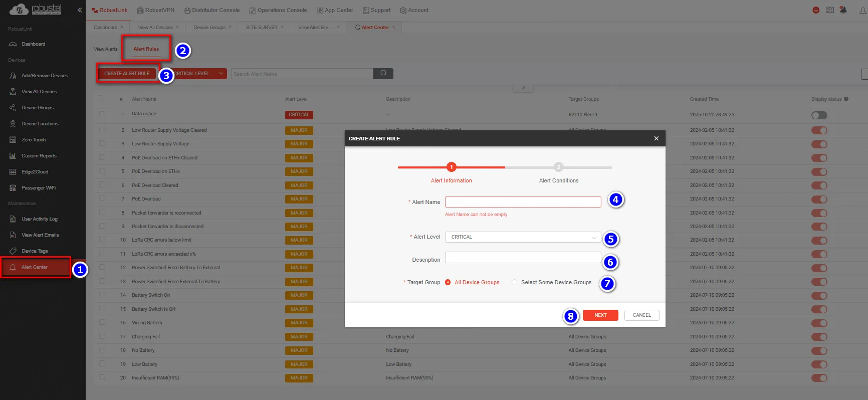Click into the Alert Name field

click(523, 202)
